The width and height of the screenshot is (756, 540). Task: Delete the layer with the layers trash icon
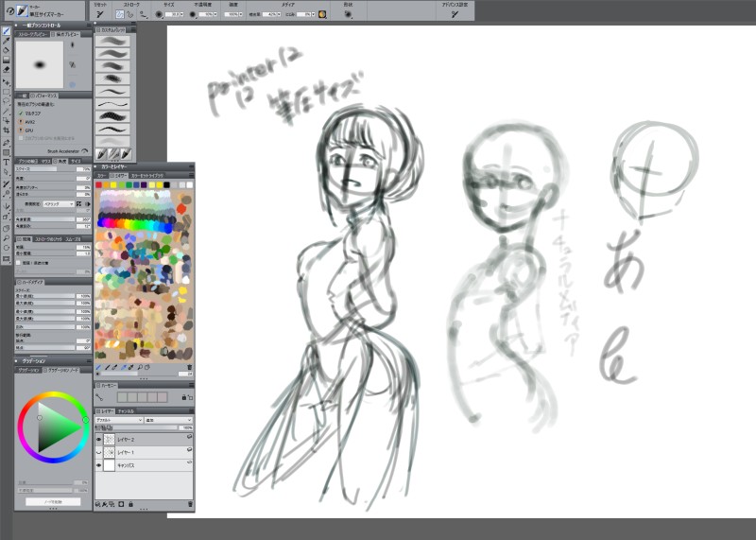tap(190, 504)
